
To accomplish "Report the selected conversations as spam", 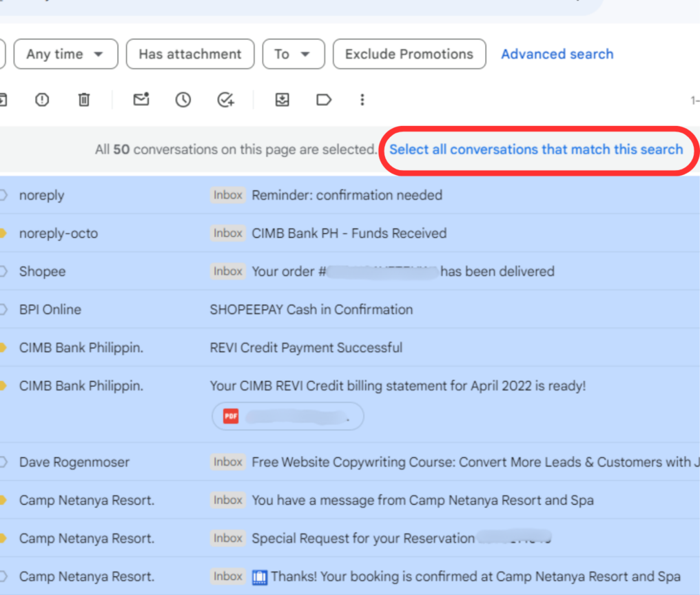I will pos(42,100).
